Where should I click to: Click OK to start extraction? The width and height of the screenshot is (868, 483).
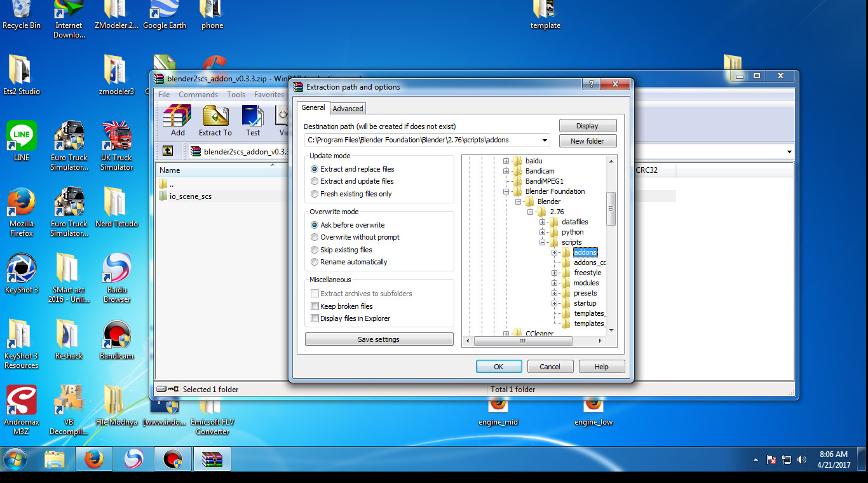pos(499,367)
